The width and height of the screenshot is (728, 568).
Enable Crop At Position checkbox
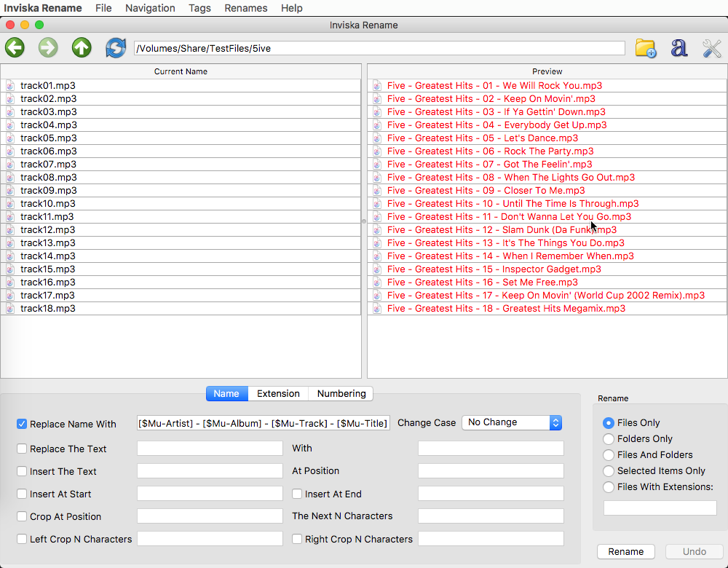pyautogui.click(x=22, y=516)
